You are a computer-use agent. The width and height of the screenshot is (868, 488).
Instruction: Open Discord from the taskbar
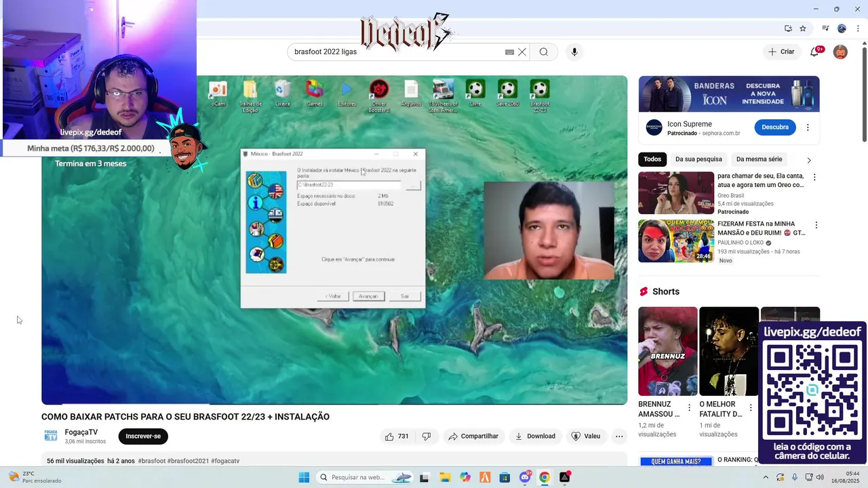click(x=525, y=477)
